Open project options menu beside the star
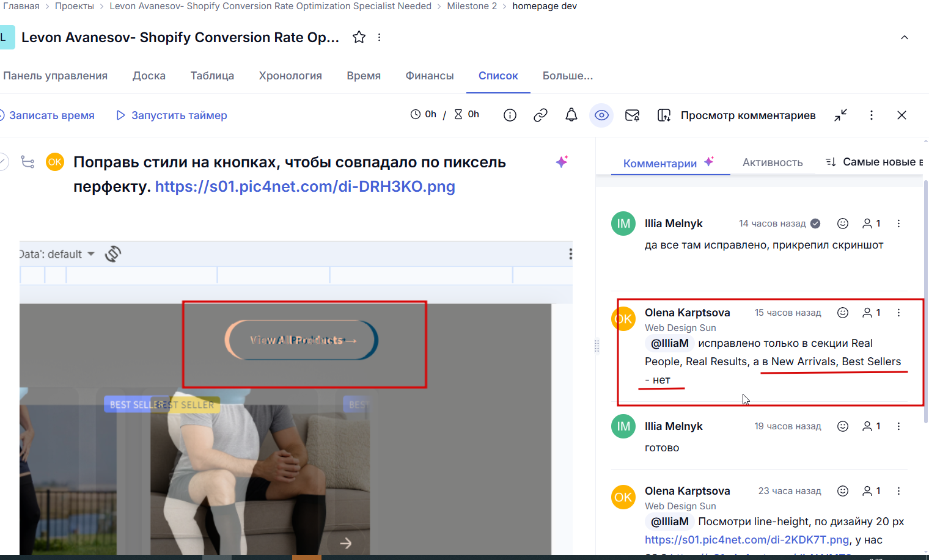The width and height of the screenshot is (929, 560). click(x=379, y=37)
